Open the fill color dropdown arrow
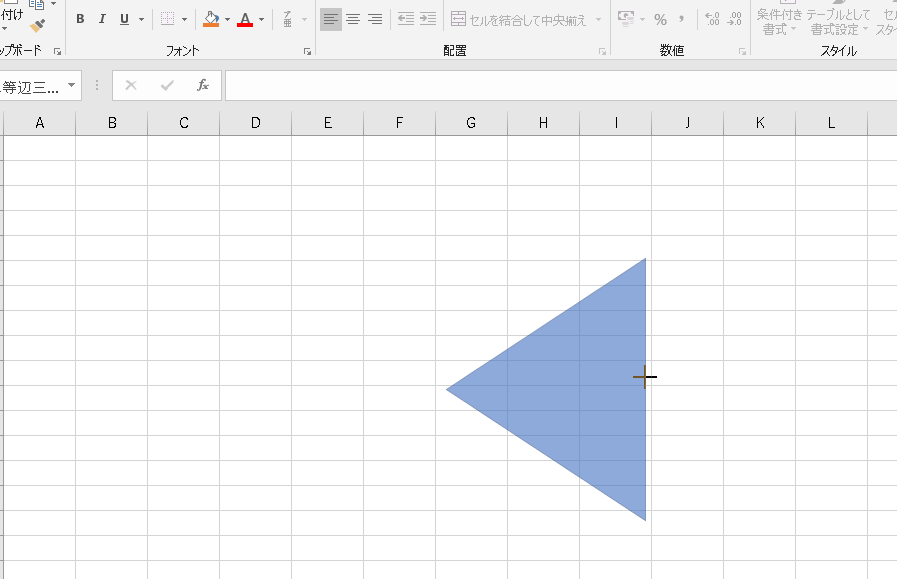Screen dimensions: 897x579 [x=227, y=19]
